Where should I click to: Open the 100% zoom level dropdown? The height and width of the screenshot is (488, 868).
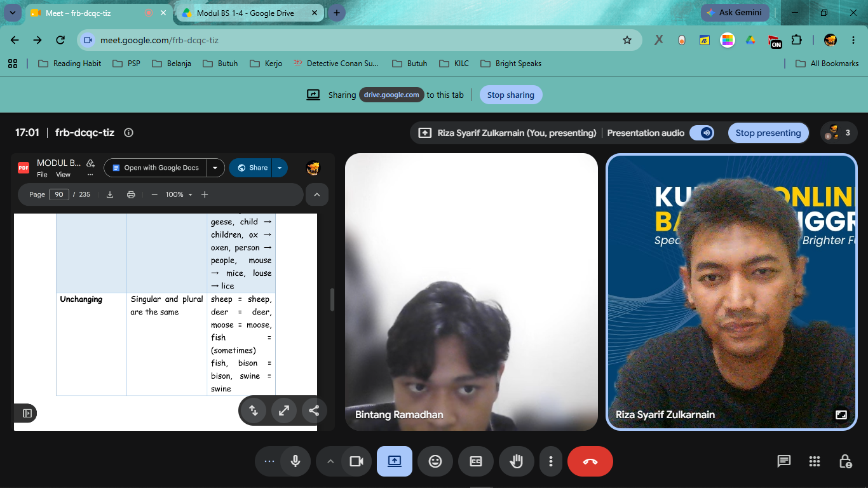point(179,194)
